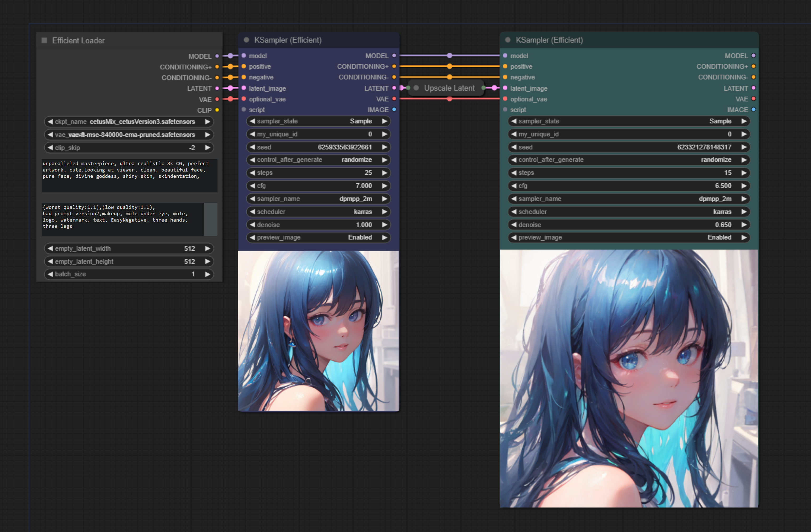The image size is (811, 532).
Task: Click first KSampler's collapse dot
Action: click(246, 40)
